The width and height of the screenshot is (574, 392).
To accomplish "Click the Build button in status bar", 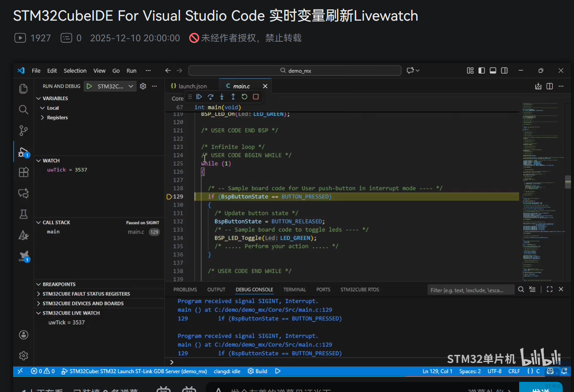I will tap(257, 371).
